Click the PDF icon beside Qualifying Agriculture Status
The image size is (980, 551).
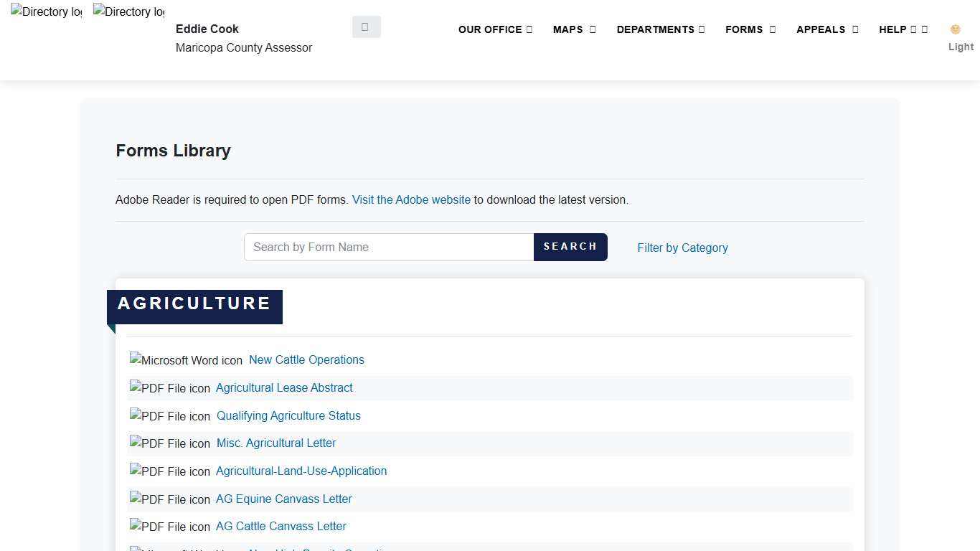(x=170, y=416)
